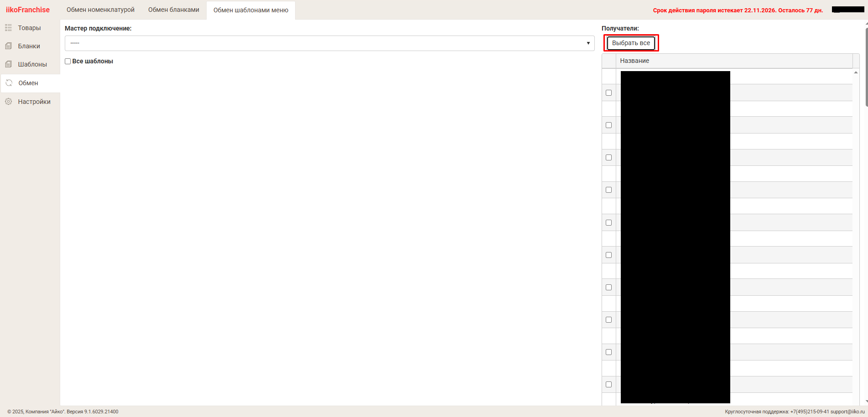Tick the second recipient row checkbox
This screenshot has height=417, width=868.
(x=608, y=125)
